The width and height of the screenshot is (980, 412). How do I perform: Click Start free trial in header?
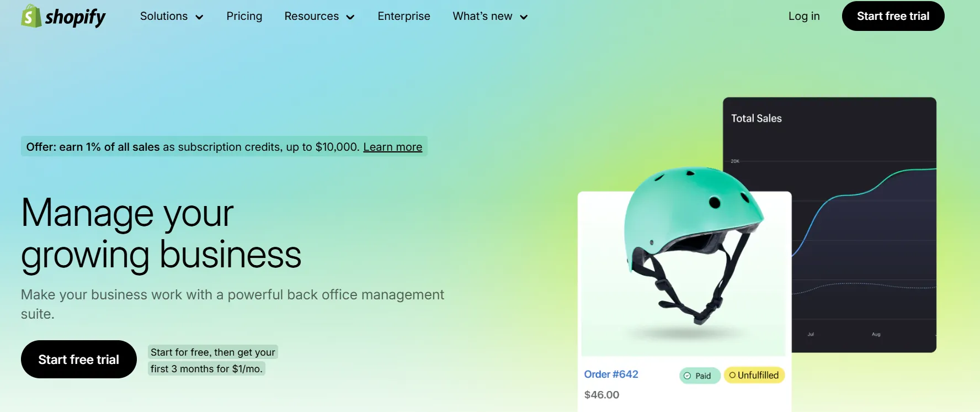click(893, 16)
